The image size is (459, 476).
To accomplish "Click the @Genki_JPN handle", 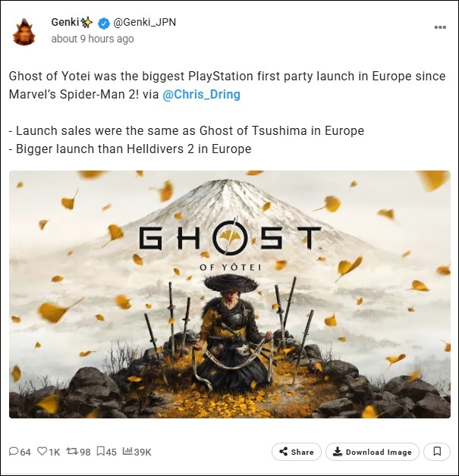I will click(x=145, y=23).
